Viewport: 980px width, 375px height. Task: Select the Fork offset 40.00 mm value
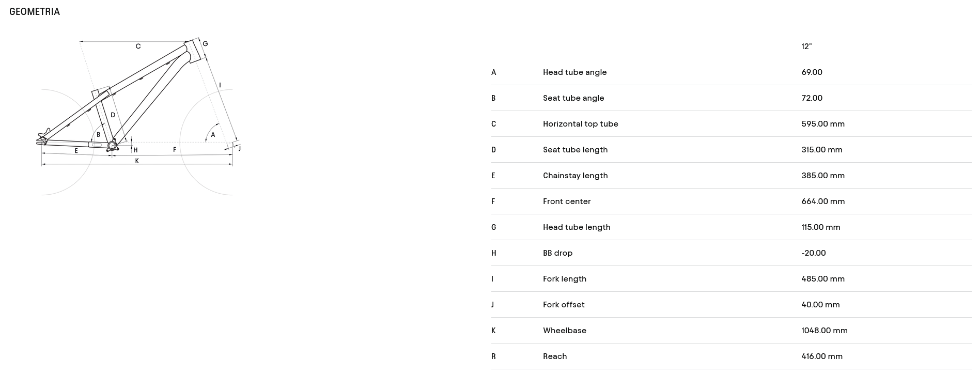820,305
